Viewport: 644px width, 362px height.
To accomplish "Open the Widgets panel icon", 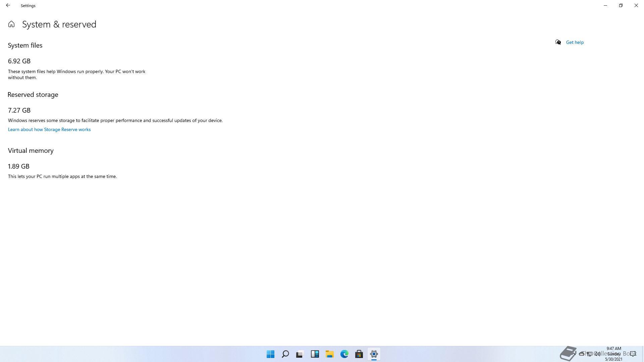I will (315, 354).
